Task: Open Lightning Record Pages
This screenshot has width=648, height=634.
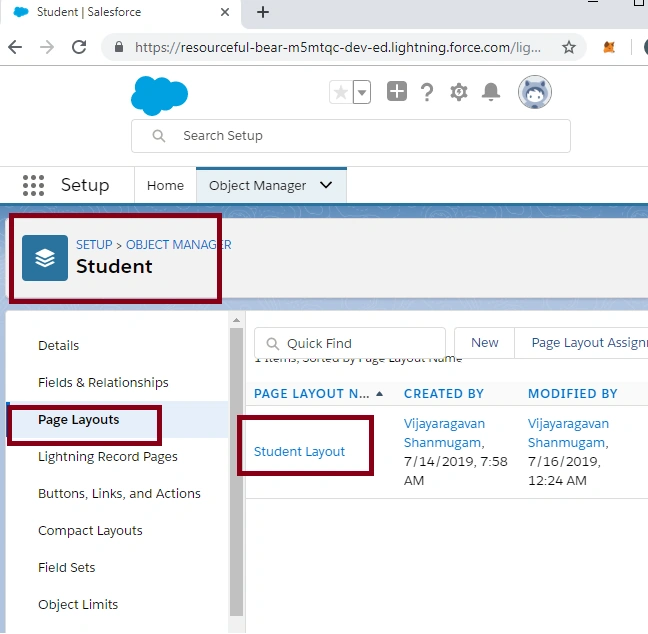Action: tap(108, 457)
